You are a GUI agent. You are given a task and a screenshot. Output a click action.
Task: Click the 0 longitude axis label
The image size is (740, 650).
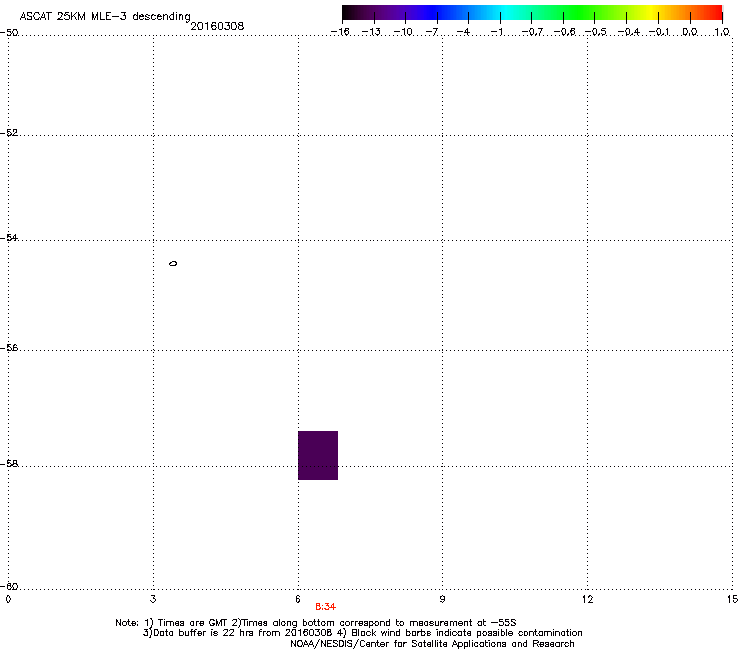pos(8,599)
